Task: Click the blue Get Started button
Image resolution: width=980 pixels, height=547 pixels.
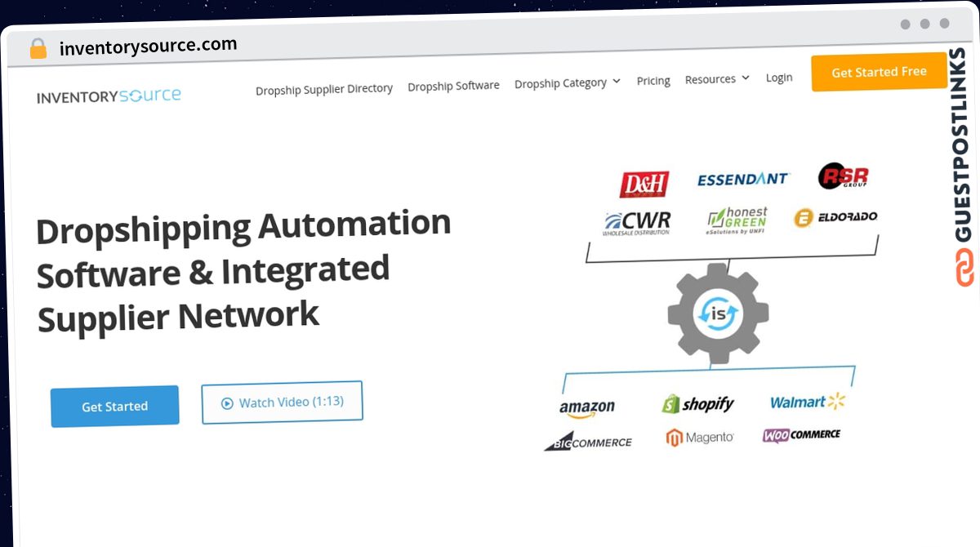Action: click(115, 407)
